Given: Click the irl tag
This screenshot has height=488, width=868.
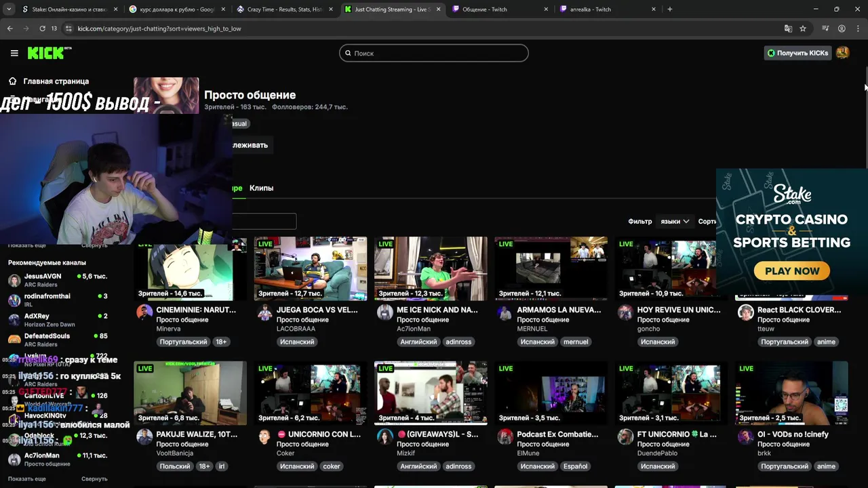Looking at the screenshot, I should [x=222, y=466].
